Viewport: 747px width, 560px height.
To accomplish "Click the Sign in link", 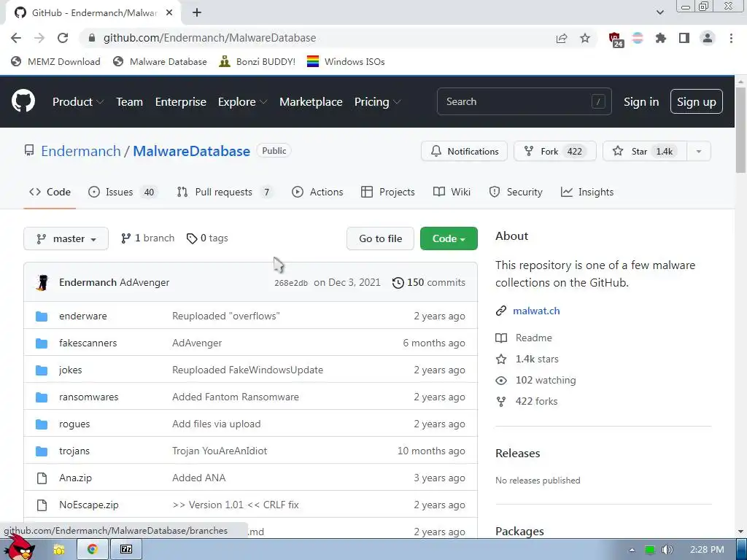I will [641, 102].
